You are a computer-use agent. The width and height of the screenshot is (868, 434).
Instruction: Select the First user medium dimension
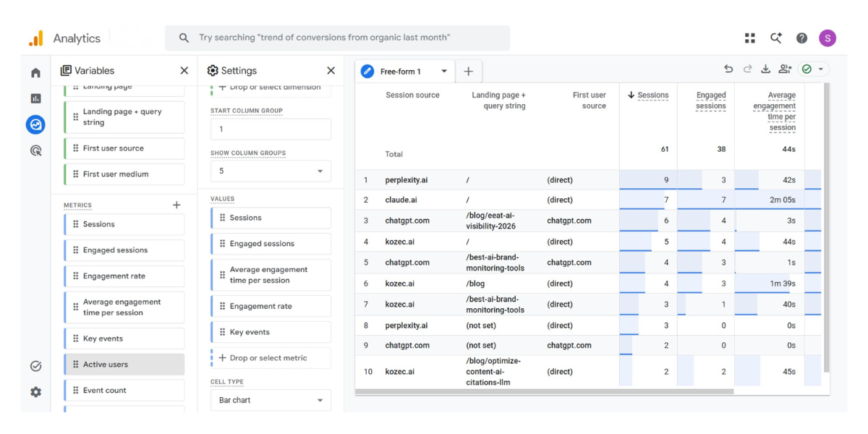124,174
